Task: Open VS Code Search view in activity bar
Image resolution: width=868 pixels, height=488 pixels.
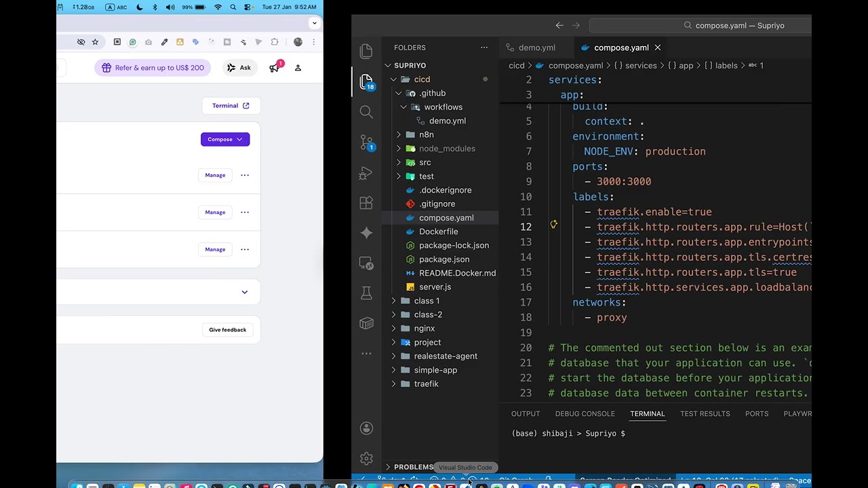Action: coord(366,112)
